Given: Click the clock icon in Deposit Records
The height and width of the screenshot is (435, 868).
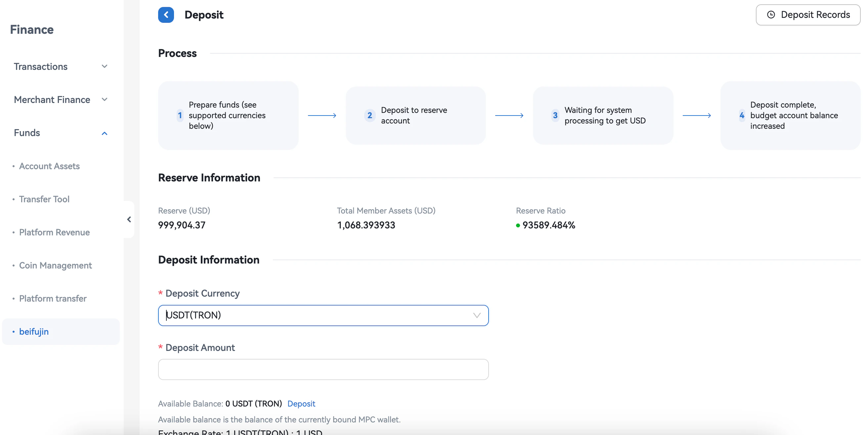Looking at the screenshot, I should point(771,15).
